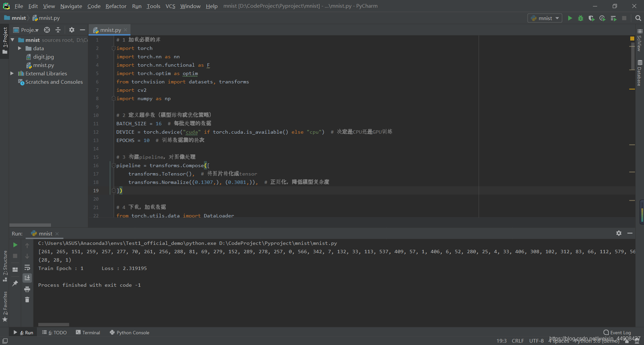Stop the running process in top toolbar
Screen dimensions: 644x345
coord(624,18)
